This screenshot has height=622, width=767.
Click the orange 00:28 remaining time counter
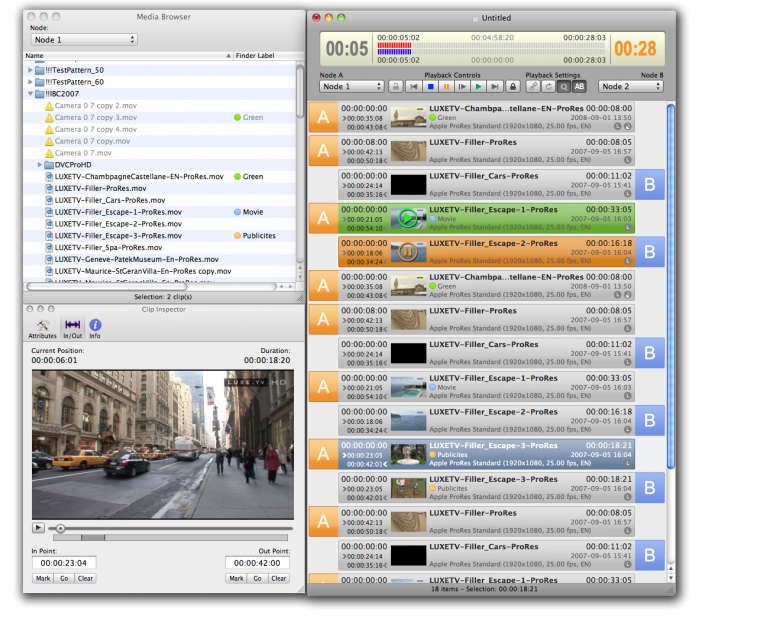tap(635, 48)
